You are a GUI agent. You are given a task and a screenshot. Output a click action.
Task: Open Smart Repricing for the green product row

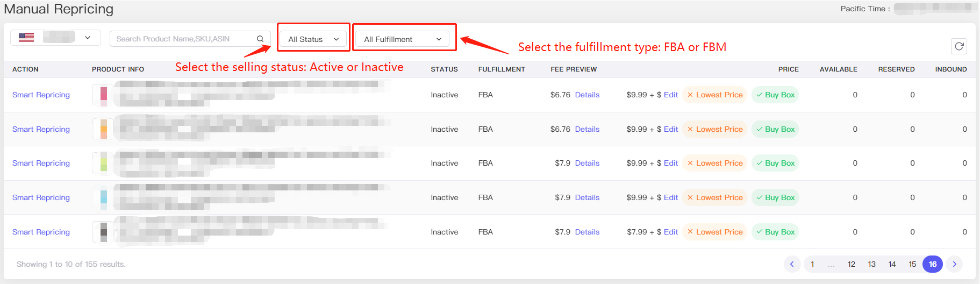click(x=41, y=163)
